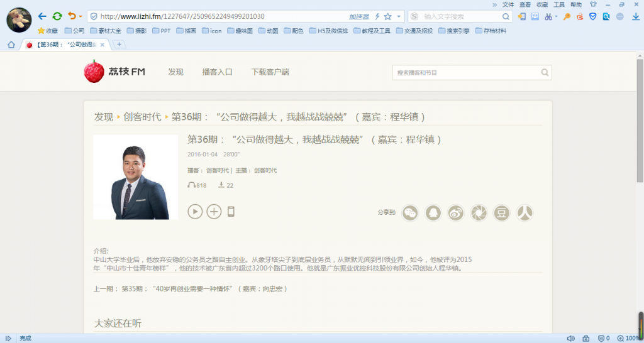Open the 下载客户端 navigation item

(270, 72)
